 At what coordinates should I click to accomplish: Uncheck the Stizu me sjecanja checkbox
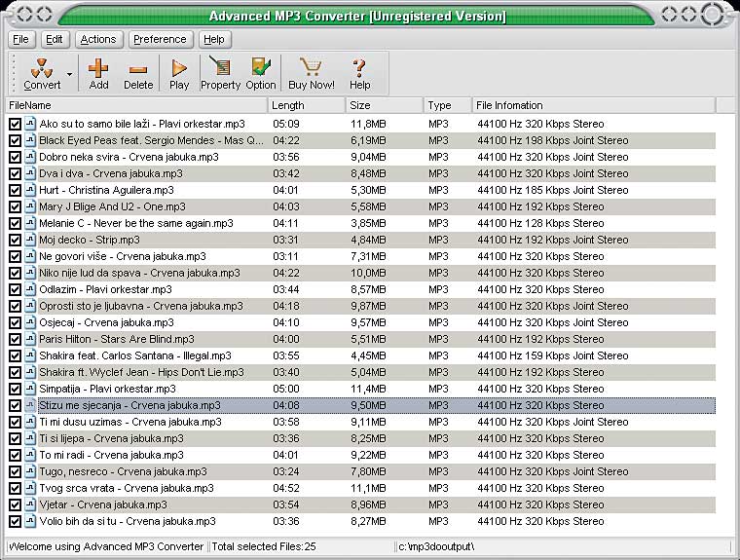(x=15, y=405)
